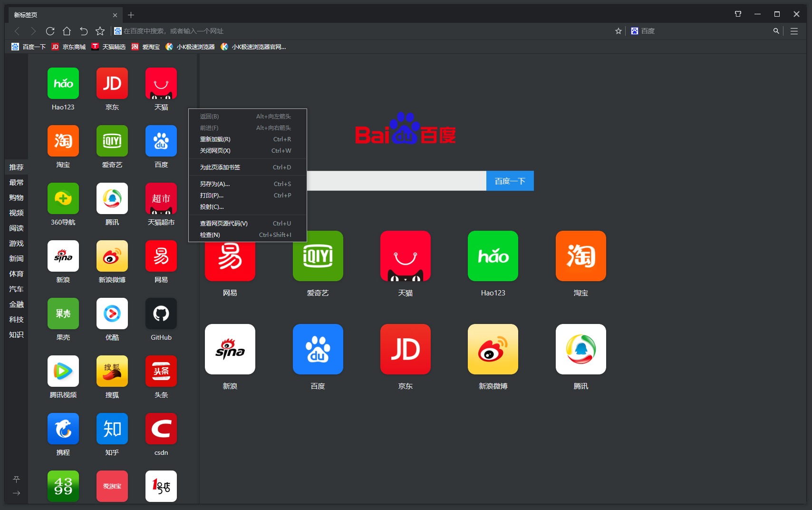Click the 百度 search engine box
The image size is (812, 510).
pyautogui.click(x=704, y=31)
